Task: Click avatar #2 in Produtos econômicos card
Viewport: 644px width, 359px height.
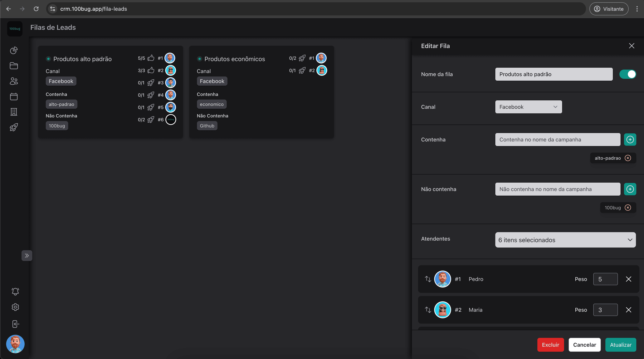Action: coord(322,70)
